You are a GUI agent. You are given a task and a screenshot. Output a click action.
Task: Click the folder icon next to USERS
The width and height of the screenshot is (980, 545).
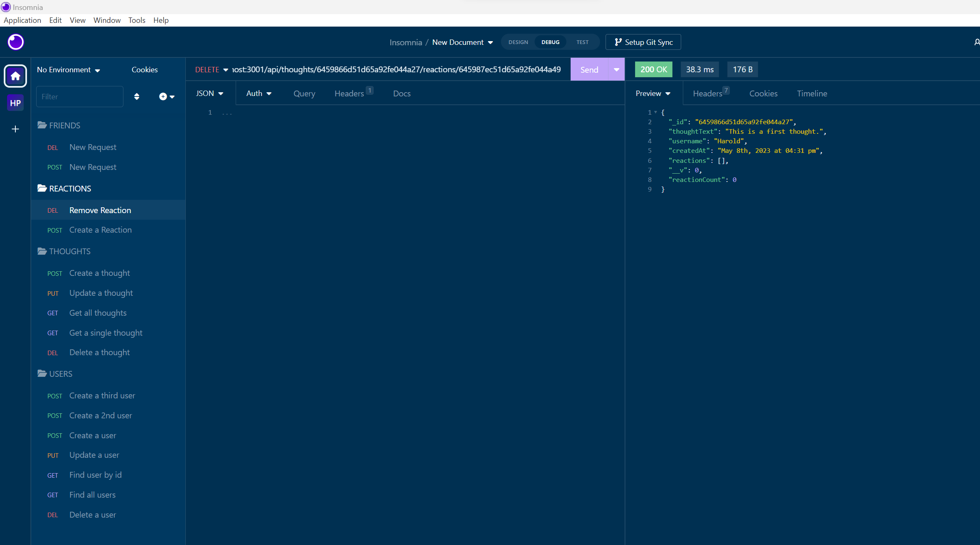42,373
